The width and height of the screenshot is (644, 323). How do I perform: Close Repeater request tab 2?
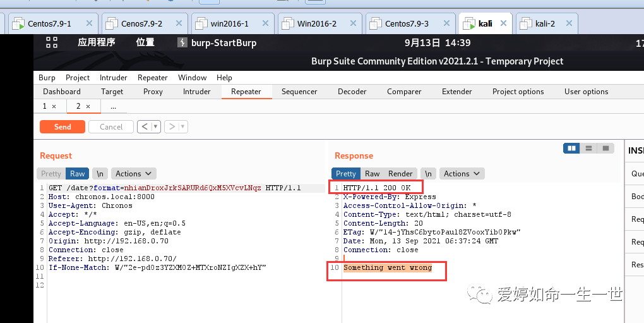pos(88,106)
